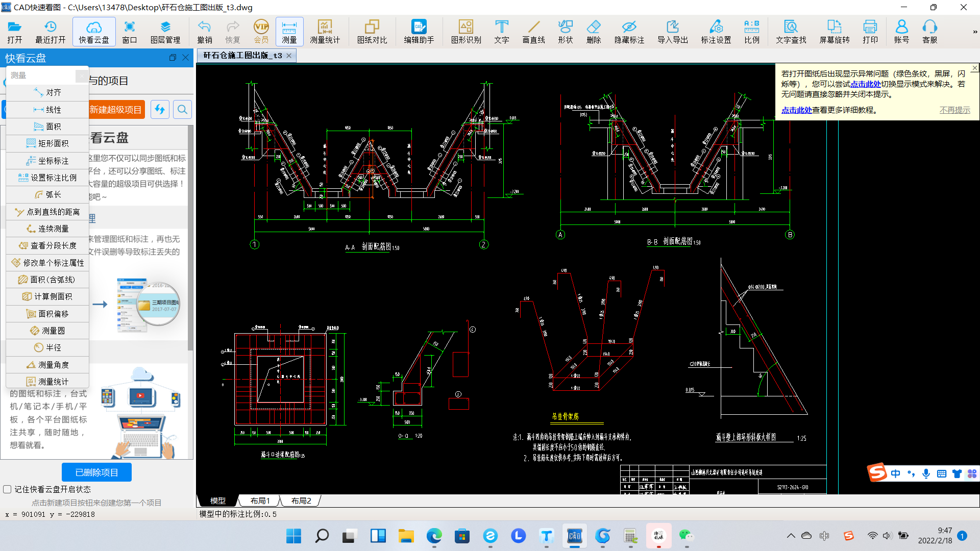The height and width of the screenshot is (551, 980).
Task: Toggle the 快看云盘 cloud panel button
Action: point(94,32)
